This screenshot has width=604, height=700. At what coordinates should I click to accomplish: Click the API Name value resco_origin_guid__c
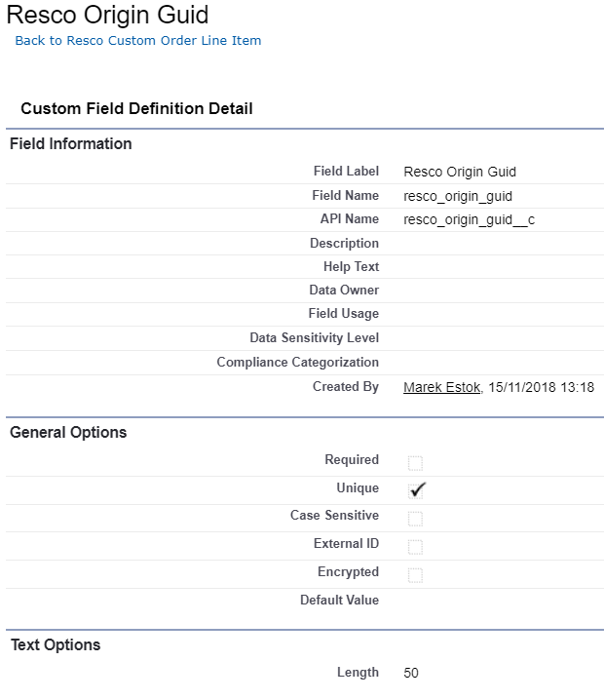(x=469, y=220)
